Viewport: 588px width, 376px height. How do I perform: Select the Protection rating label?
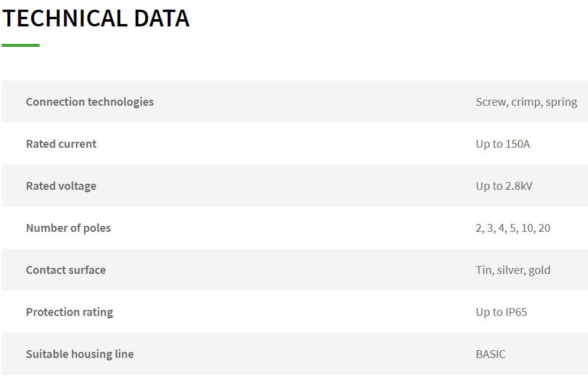point(69,312)
